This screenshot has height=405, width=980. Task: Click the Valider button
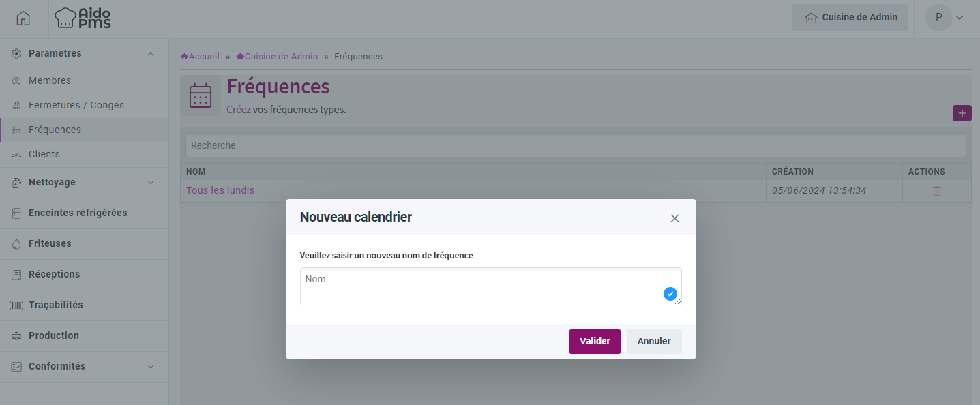coord(595,341)
